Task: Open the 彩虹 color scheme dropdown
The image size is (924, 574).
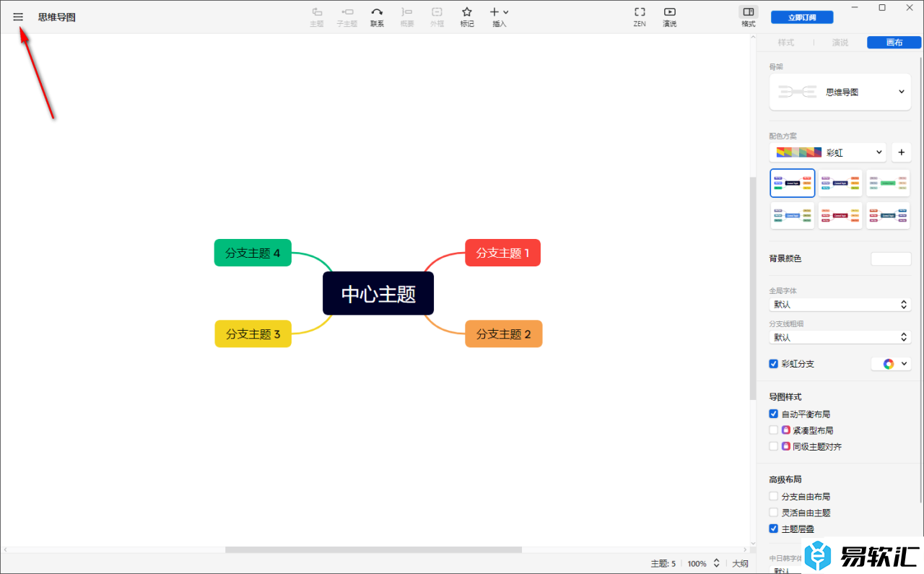Action: pos(828,152)
